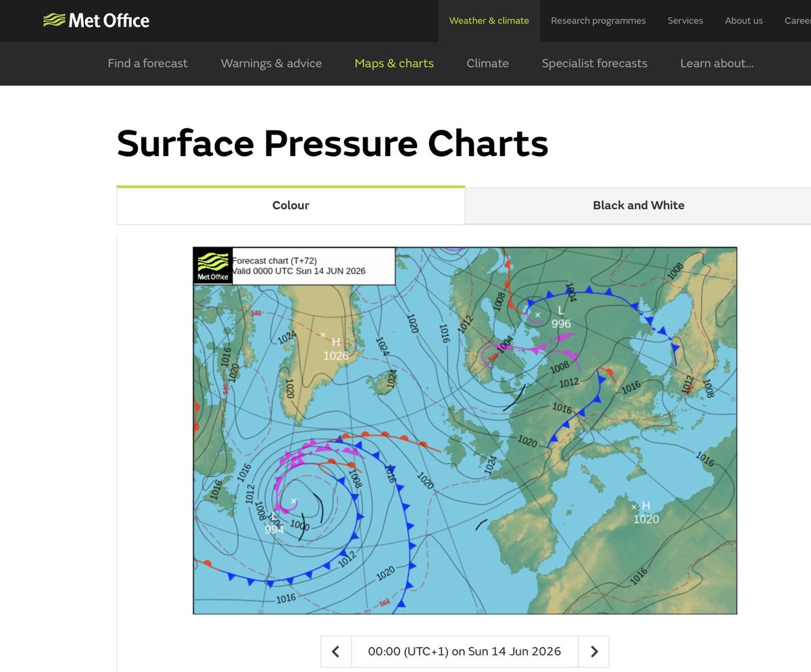811x672 pixels.
Task: Open Learn about navigation link
Action: (x=717, y=64)
